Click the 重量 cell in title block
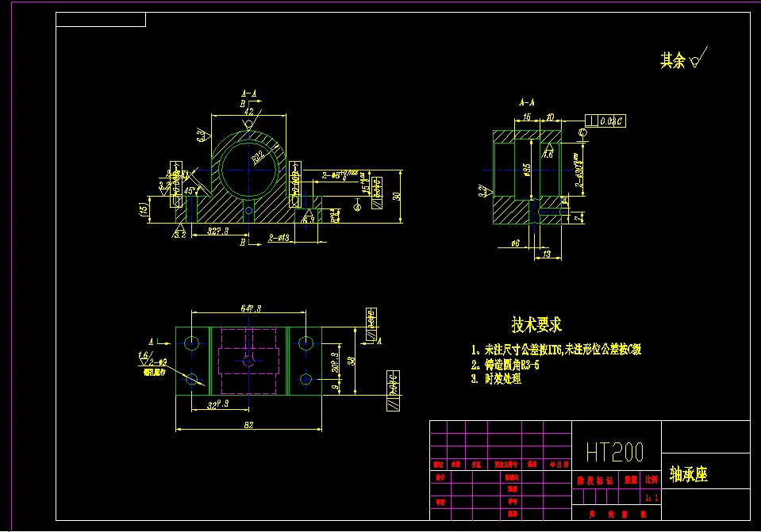761x532 pixels. click(x=631, y=480)
